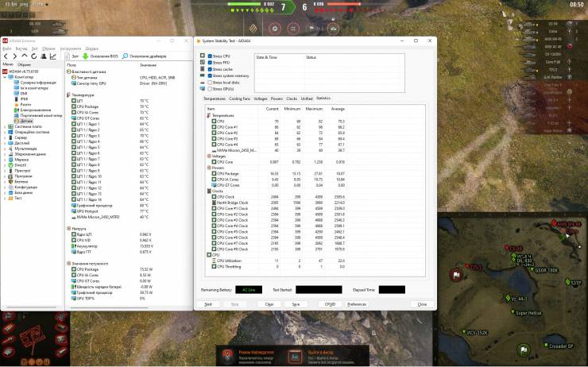Expand the Мультимедіа tree node
Screen dimensions: 588x367
5,149
